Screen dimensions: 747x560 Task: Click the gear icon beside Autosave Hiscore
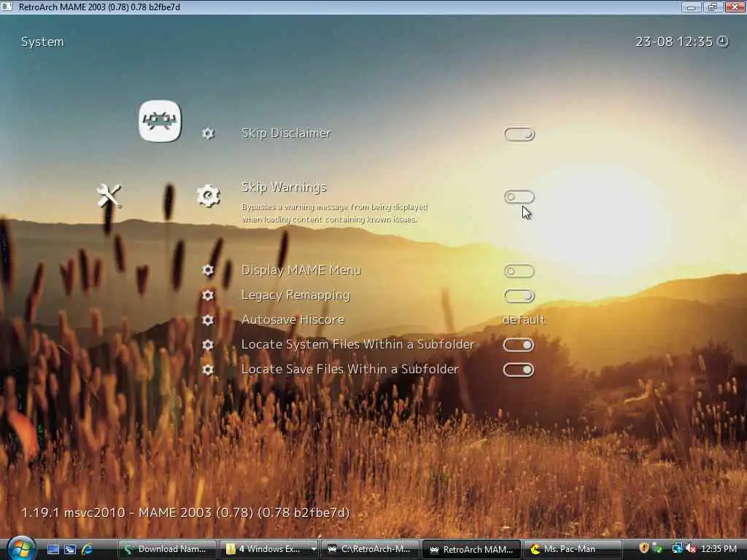tap(208, 320)
